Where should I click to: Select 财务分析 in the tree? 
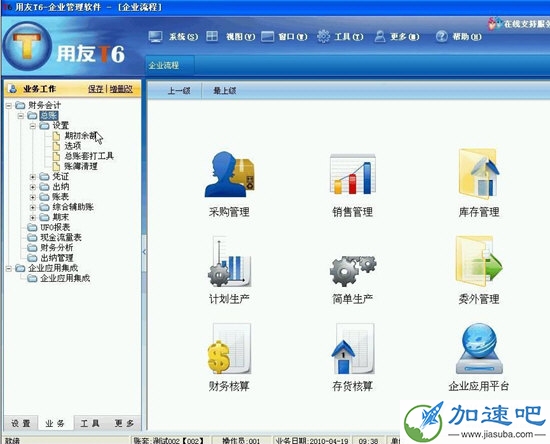(57, 248)
